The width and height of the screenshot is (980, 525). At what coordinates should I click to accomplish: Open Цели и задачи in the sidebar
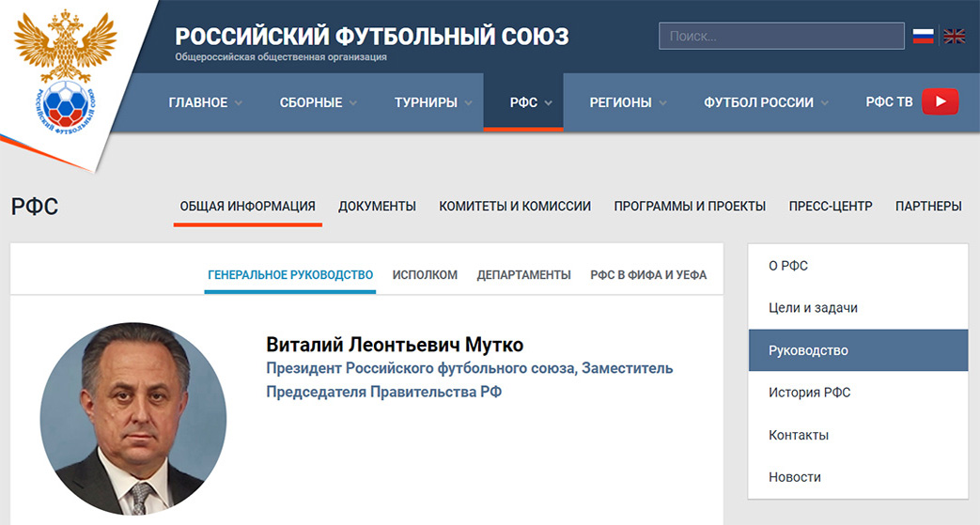tap(858, 308)
